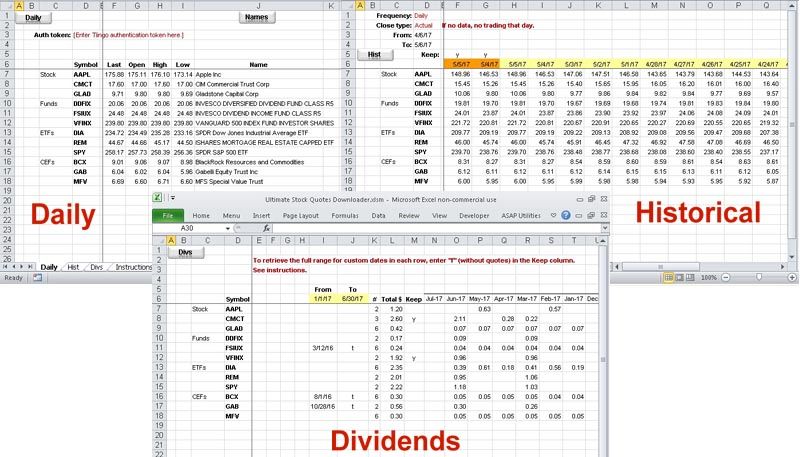Click Total $ value 2.35 for DIA
This screenshot has width=800, height=457.
[396, 368]
